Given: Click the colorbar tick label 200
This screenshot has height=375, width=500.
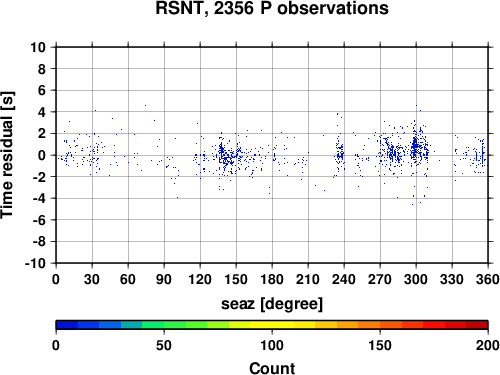Looking at the screenshot, I should [x=488, y=345].
